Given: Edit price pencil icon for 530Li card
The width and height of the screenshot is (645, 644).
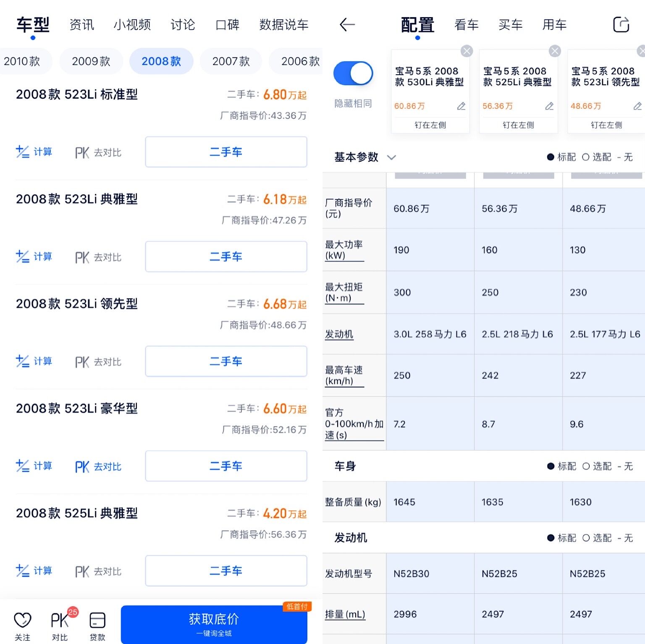Looking at the screenshot, I should click(x=461, y=106).
